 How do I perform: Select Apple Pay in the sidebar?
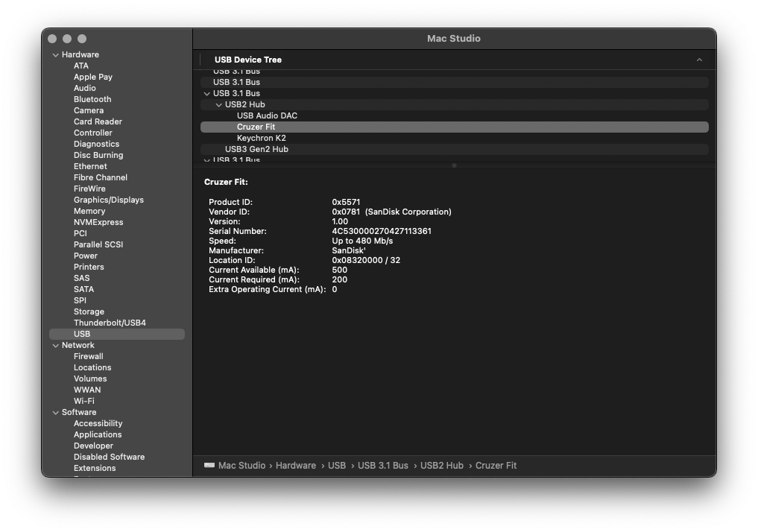pyautogui.click(x=93, y=77)
